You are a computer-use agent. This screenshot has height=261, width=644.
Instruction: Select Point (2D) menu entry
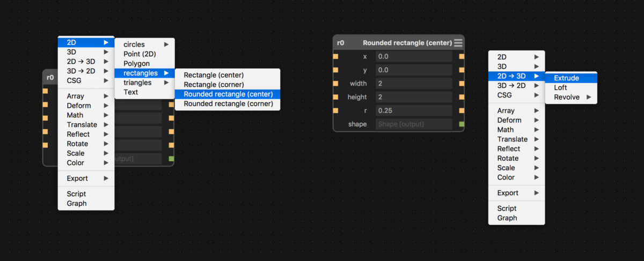pos(141,54)
